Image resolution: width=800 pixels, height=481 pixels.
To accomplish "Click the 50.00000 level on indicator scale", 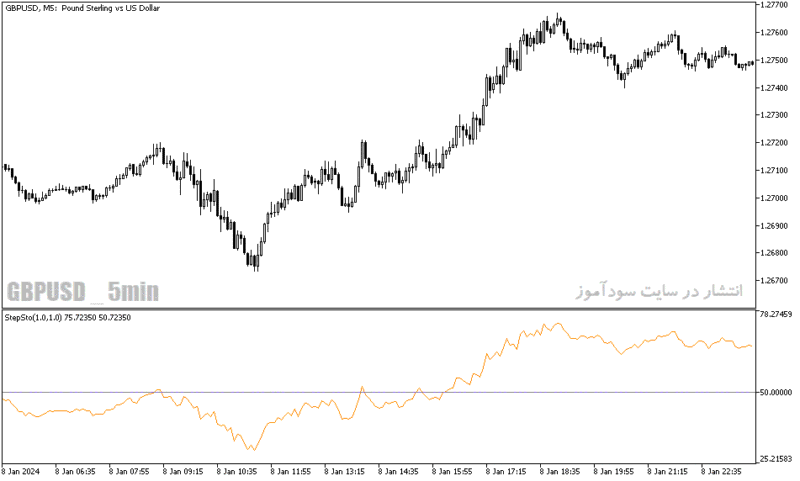I will (776, 392).
